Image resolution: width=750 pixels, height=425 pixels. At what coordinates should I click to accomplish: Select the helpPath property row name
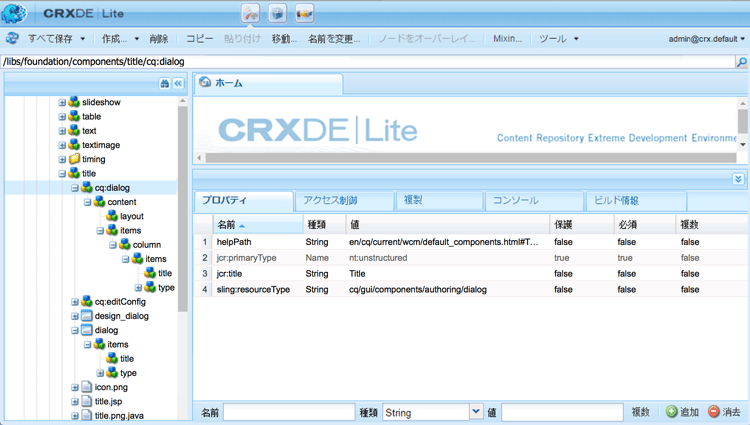[x=234, y=242]
